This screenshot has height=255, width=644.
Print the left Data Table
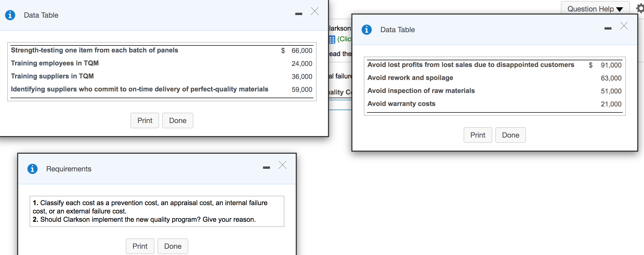[145, 120]
